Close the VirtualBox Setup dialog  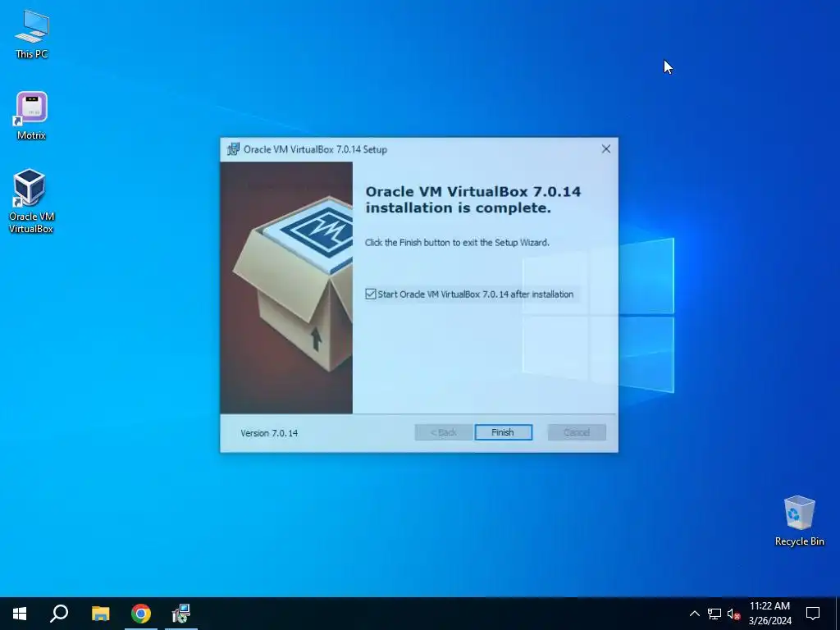click(x=606, y=149)
